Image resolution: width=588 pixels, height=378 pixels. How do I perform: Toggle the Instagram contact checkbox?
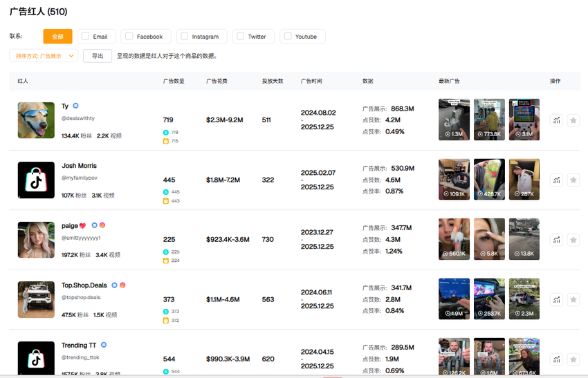pos(184,37)
